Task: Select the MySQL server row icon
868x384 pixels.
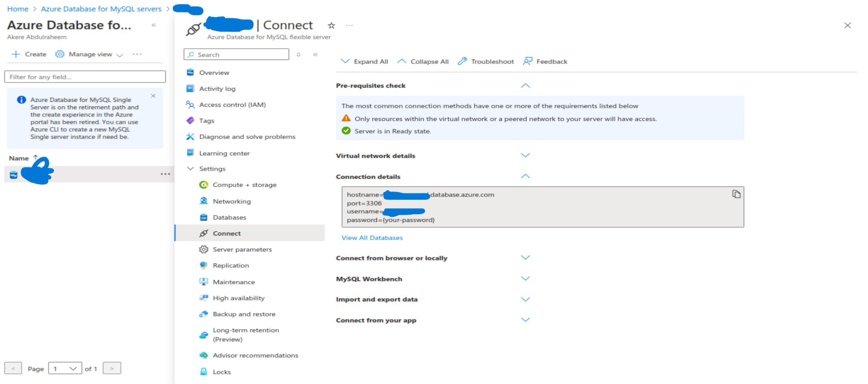Action: 13,174
